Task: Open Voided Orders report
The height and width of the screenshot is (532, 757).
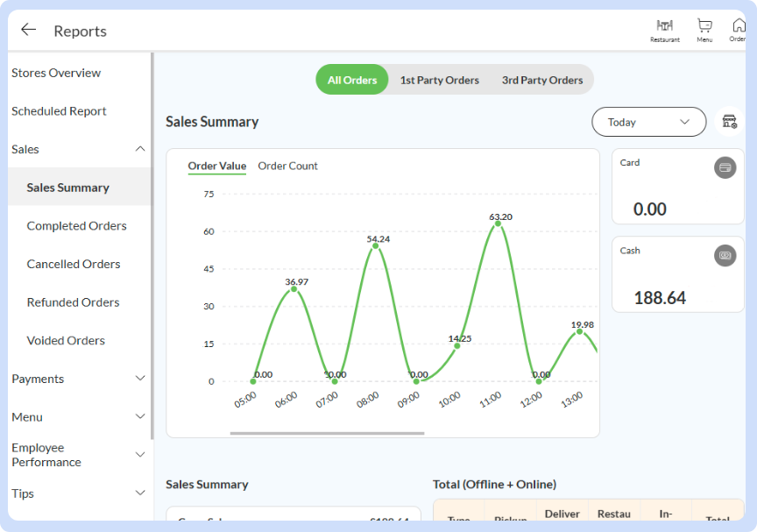Action: [66, 340]
